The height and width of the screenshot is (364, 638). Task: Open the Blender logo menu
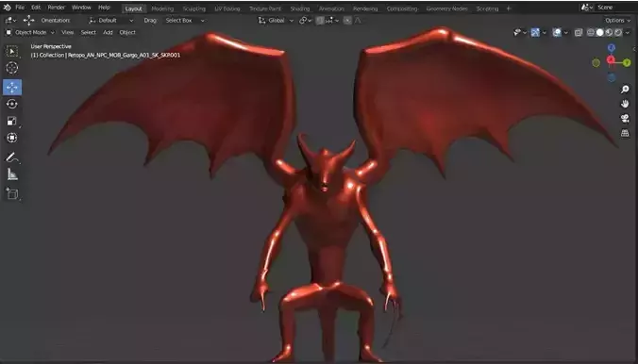[7, 8]
